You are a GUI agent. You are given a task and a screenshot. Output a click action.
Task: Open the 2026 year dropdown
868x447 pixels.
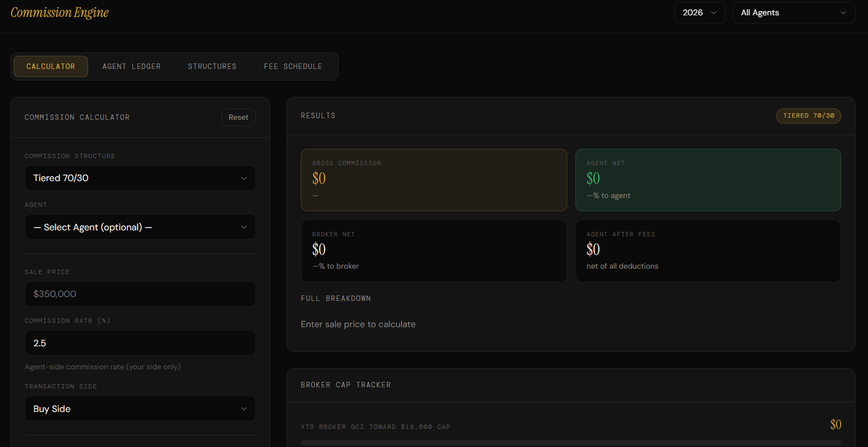(x=700, y=13)
